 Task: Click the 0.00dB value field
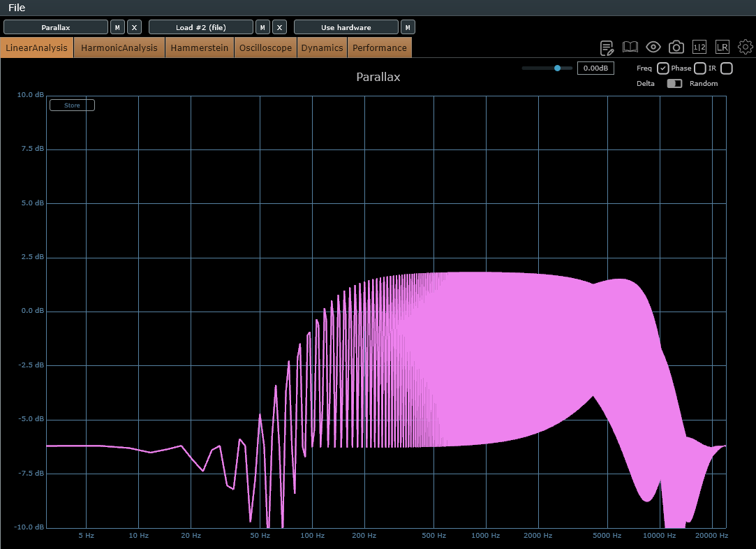tap(595, 68)
